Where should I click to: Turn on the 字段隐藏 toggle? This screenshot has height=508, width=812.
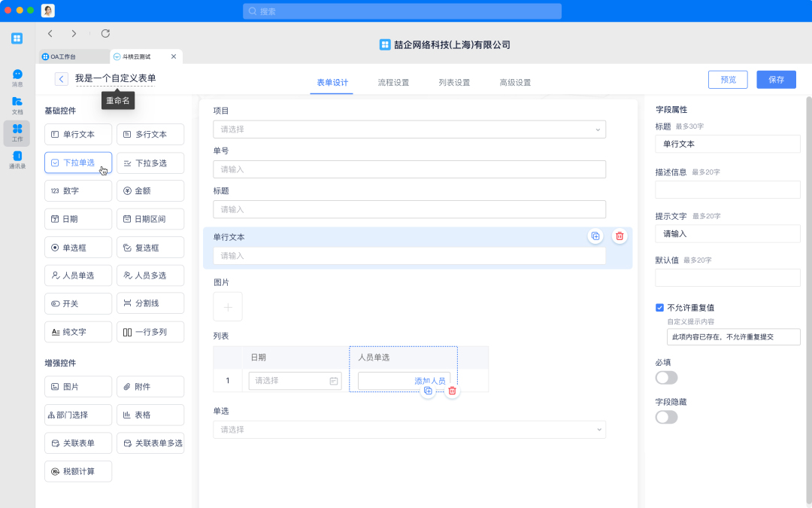tap(666, 417)
